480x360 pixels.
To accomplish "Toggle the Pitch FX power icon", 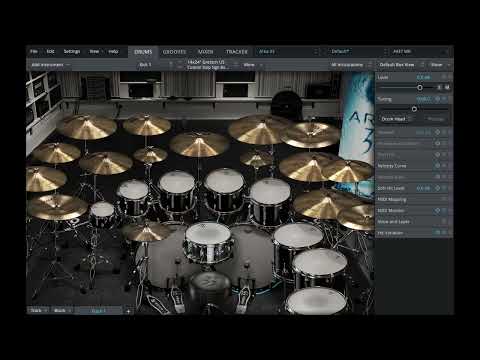I will pos(438,155).
